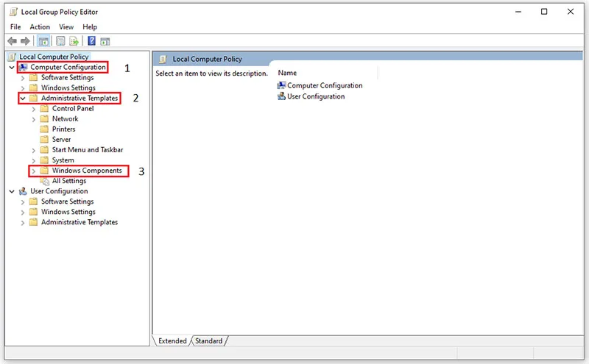
Task: Click the Local Group Policy Editor title bar icon
Action: pos(13,12)
